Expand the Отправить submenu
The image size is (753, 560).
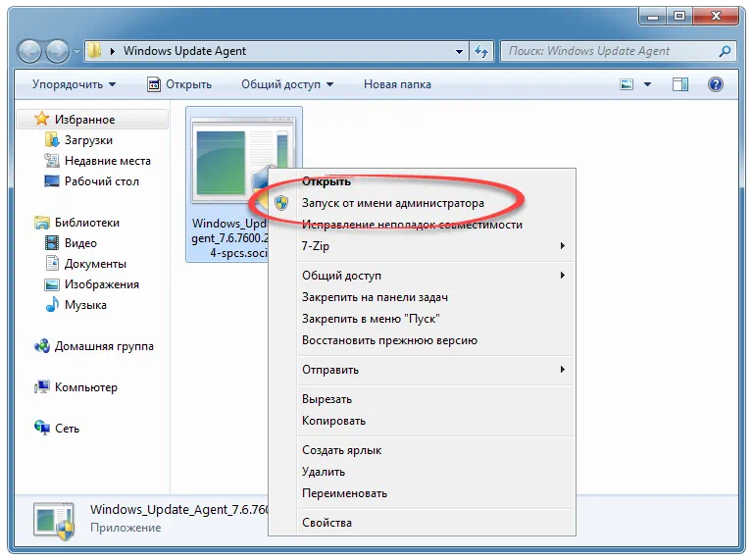pos(423,370)
